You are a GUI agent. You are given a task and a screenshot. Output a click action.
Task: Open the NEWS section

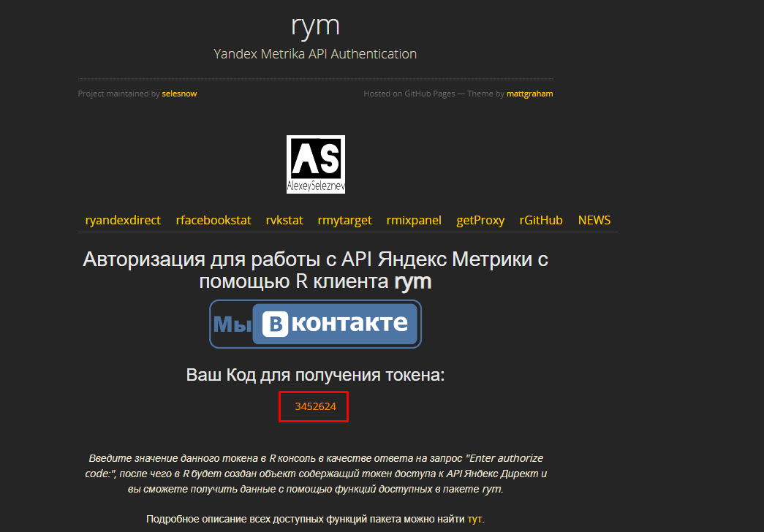tap(594, 220)
